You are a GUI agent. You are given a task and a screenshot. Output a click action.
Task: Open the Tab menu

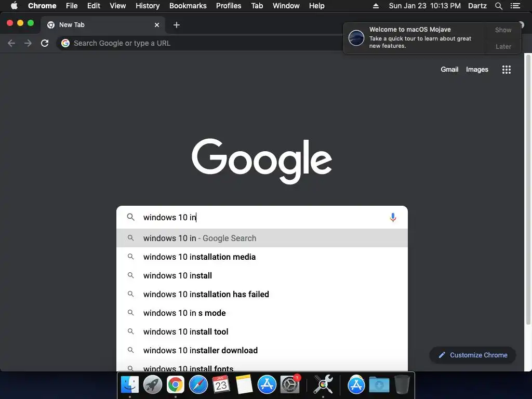pyautogui.click(x=257, y=6)
